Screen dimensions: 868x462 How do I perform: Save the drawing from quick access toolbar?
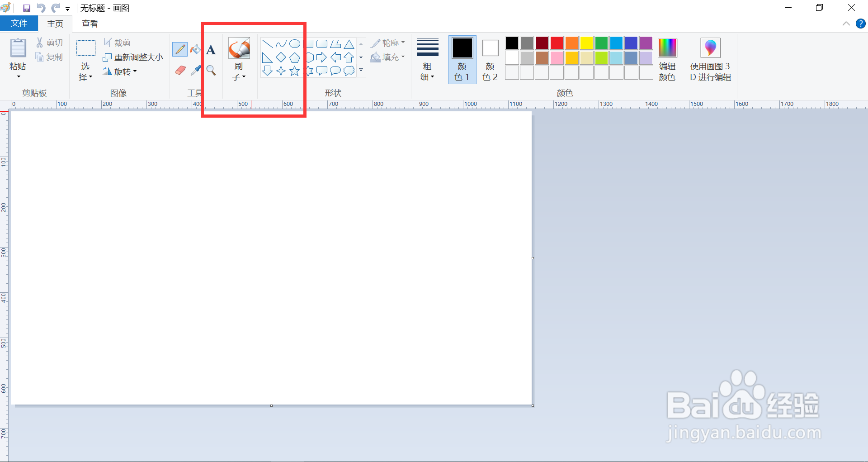point(26,8)
